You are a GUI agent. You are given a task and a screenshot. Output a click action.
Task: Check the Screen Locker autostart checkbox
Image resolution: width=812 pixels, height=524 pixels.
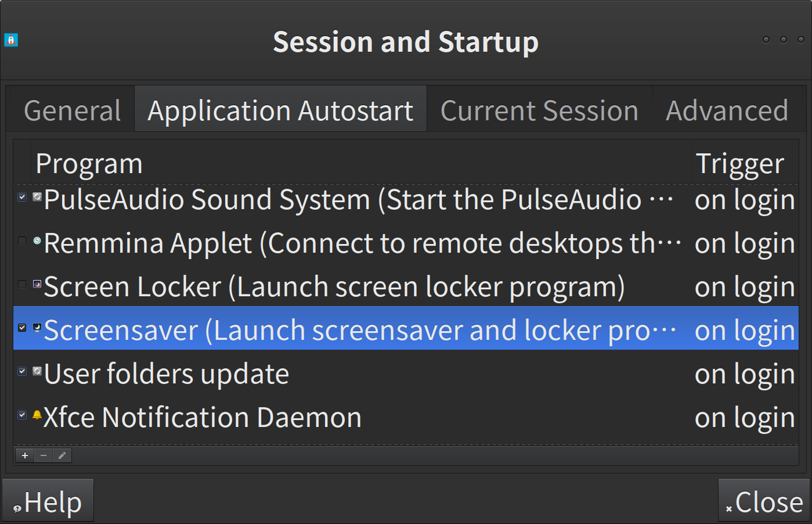22,284
